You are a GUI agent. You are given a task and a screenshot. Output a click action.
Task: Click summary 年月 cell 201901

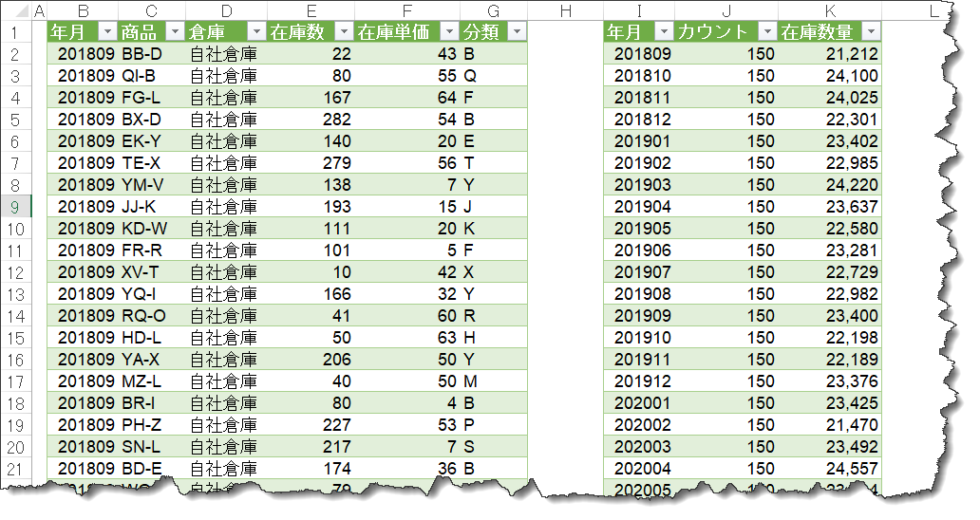click(x=639, y=141)
